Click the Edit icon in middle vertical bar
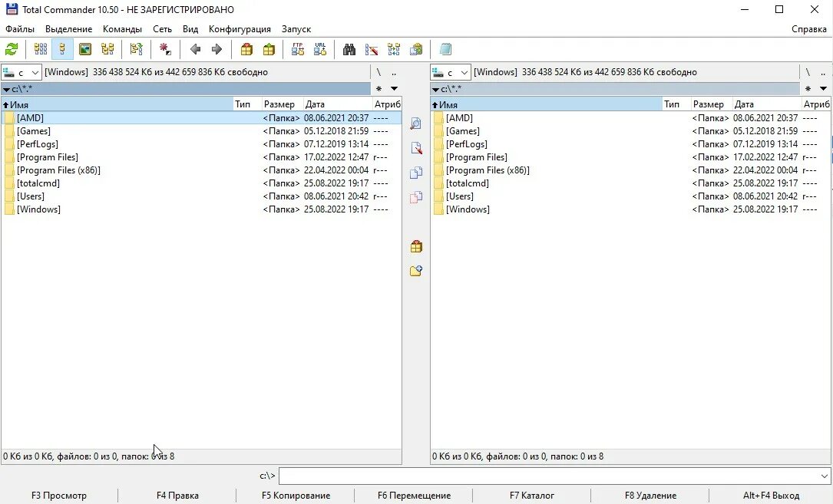Image resolution: width=833 pixels, height=504 pixels. (x=416, y=148)
